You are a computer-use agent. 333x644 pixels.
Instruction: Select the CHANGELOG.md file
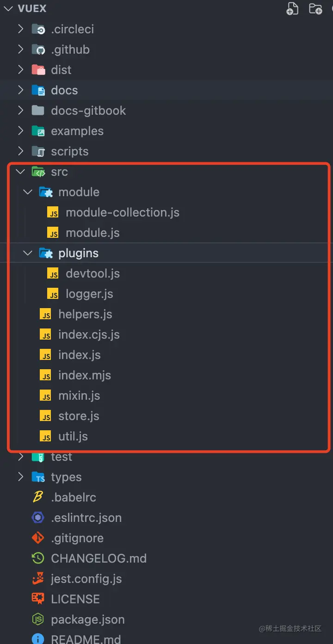click(99, 558)
